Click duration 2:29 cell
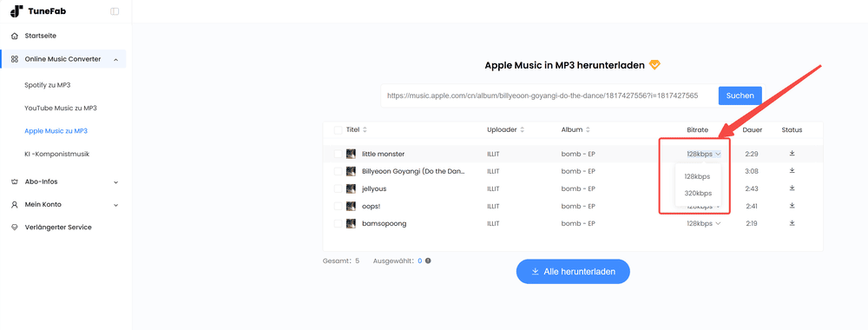Viewport: 868px width, 330px height. pos(751,154)
